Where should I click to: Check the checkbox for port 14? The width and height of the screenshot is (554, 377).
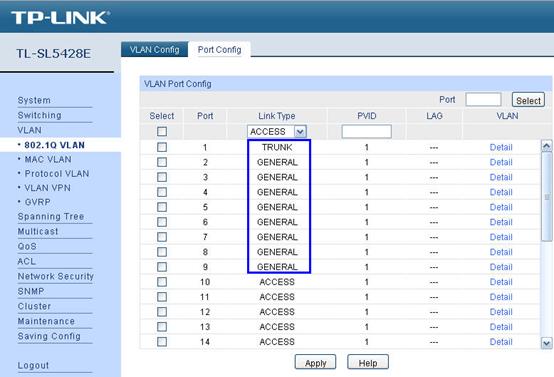point(162,342)
